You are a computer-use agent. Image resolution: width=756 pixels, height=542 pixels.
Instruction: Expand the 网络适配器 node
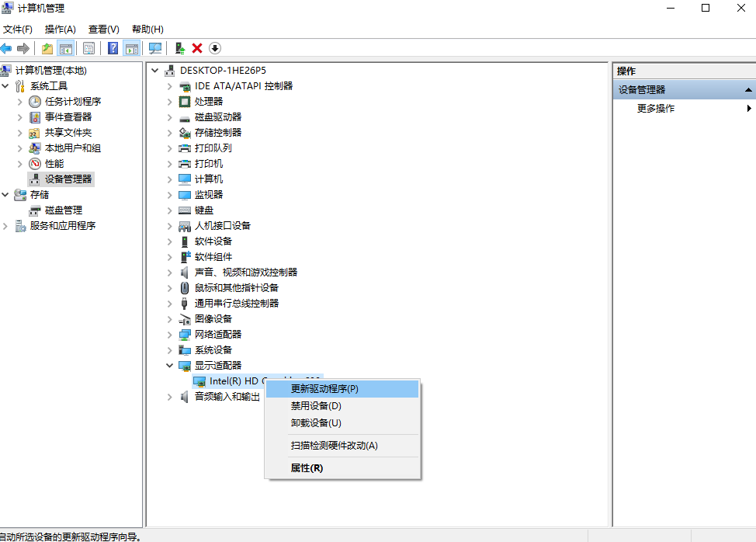pos(170,335)
